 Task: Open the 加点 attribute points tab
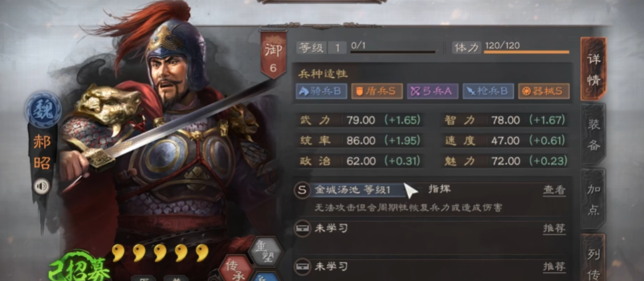[593, 199]
